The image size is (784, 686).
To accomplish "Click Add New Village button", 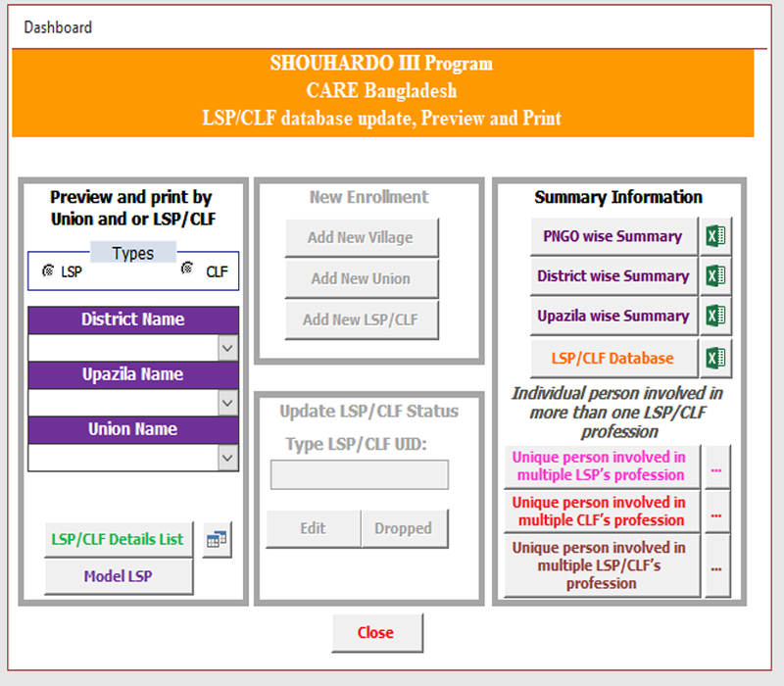I will pyautogui.click(x=362, y=237).
